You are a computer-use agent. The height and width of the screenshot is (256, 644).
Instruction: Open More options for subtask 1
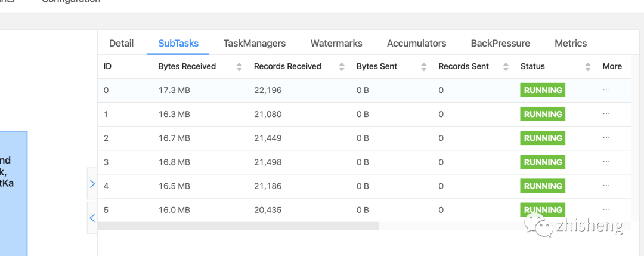point(606,114)
